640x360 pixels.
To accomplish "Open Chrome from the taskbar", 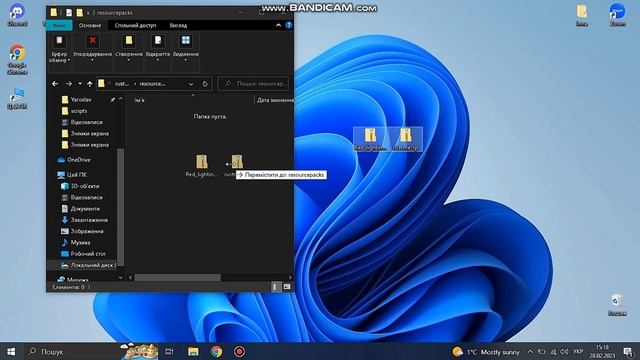I will [216, 351].
